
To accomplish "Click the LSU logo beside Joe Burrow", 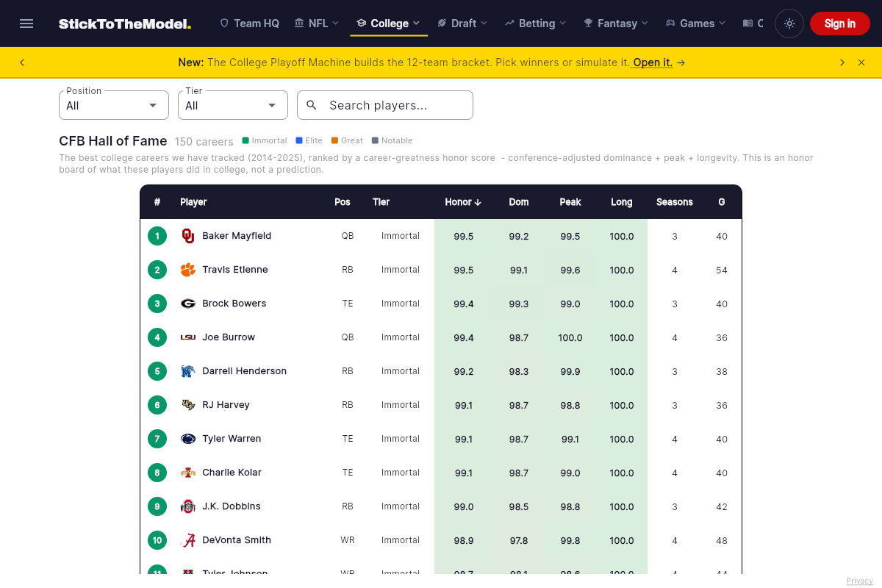I will point(188,337).
